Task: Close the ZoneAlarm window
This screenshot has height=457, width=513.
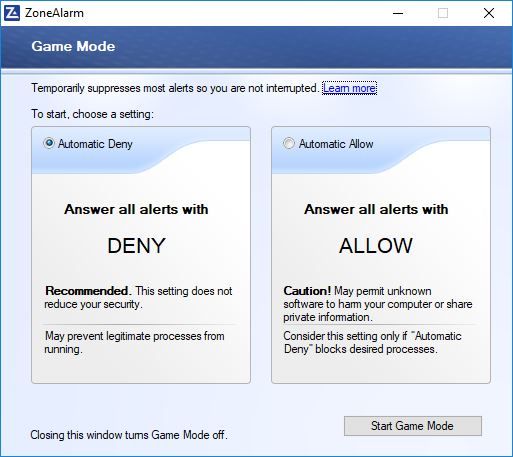Action: point(489,13)
